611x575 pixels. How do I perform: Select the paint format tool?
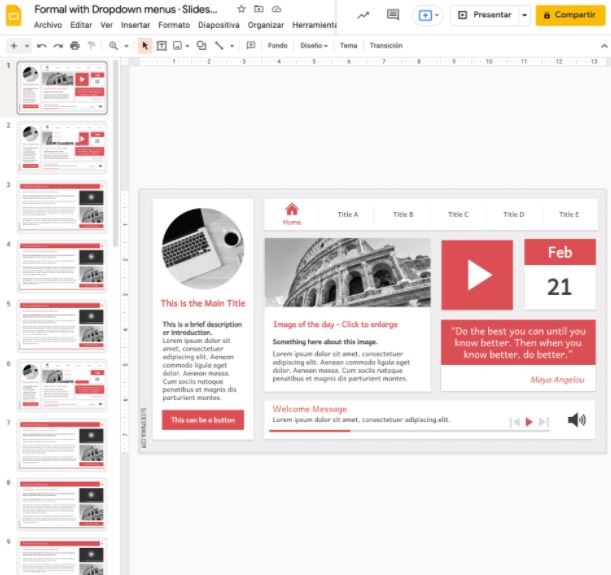pyautogui.click(x=91, y=46)
